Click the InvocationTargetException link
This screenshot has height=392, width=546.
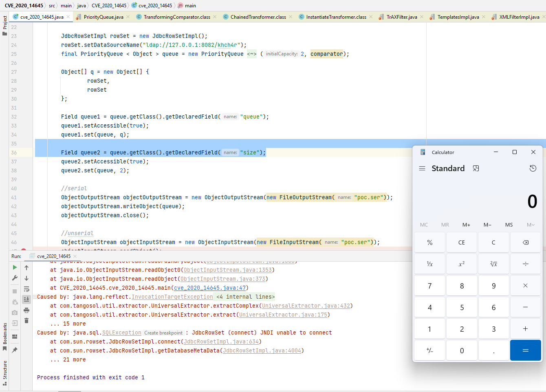(172, 297)
